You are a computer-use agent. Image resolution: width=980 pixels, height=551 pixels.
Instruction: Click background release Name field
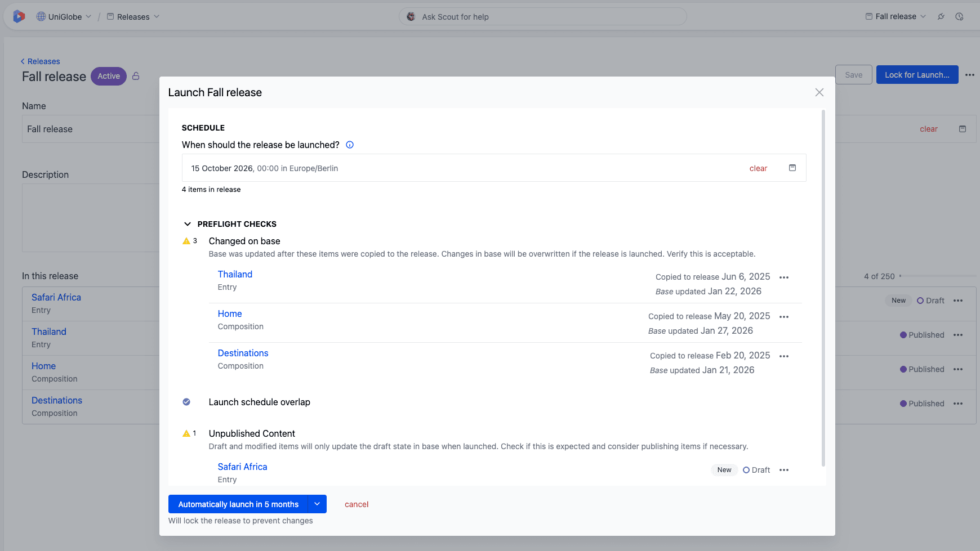[x=91, y=129]
